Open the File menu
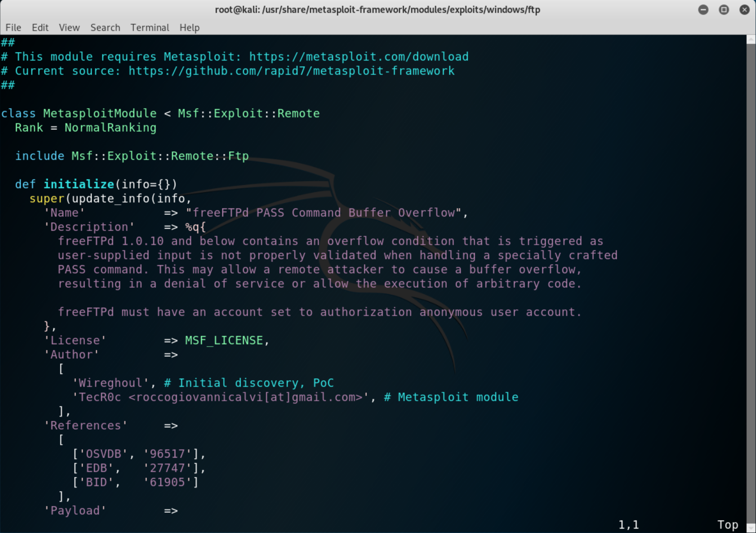Viewport: 756px width, 533px height. point(13,28)
